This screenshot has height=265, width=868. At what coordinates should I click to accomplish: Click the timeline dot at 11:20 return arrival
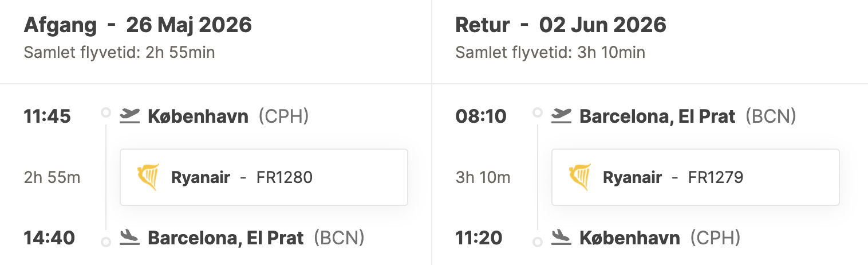(x=537, y=242)
